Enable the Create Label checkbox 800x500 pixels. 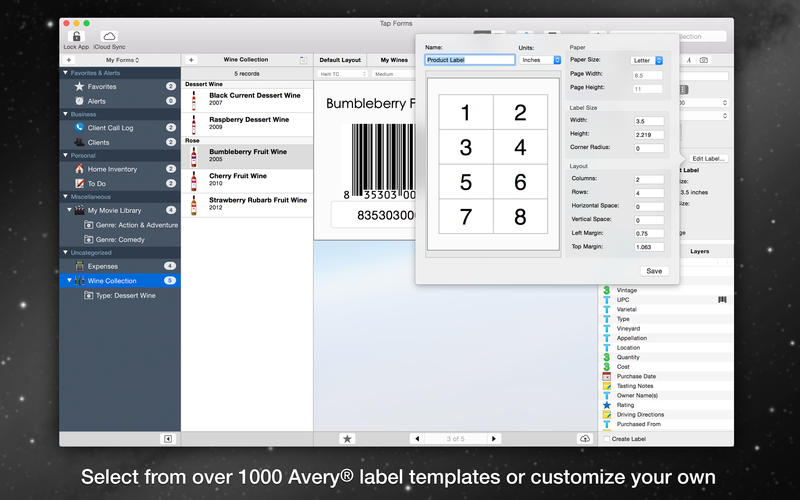tap(606, 439)
